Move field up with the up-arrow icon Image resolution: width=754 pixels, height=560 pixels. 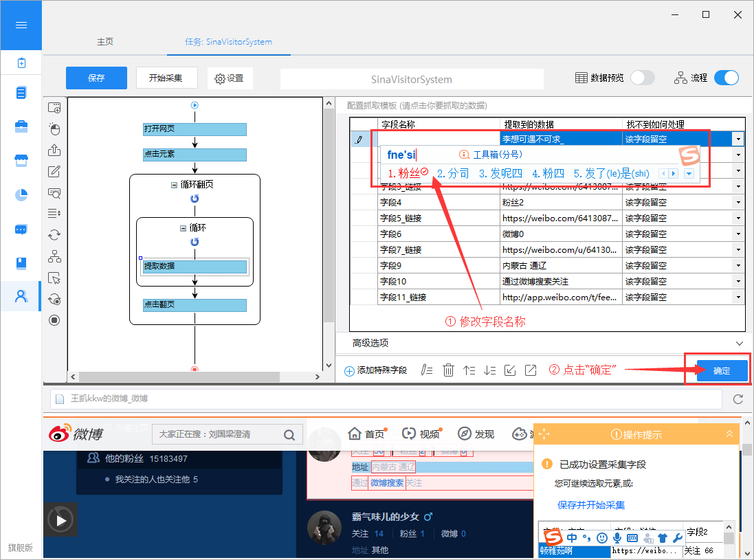point(469,370)
